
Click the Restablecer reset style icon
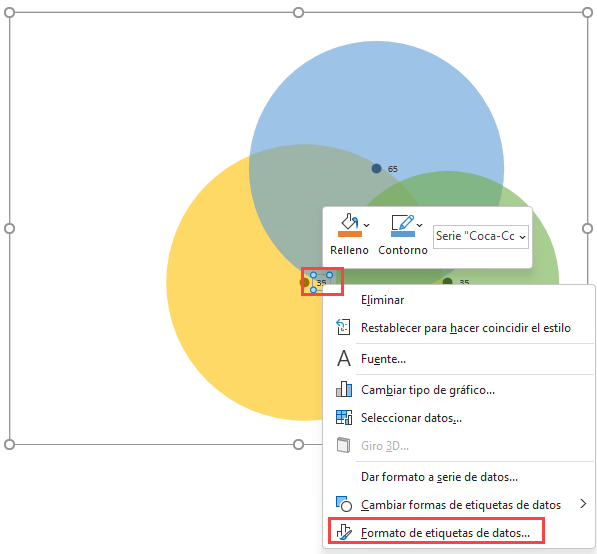click(343, 327)
